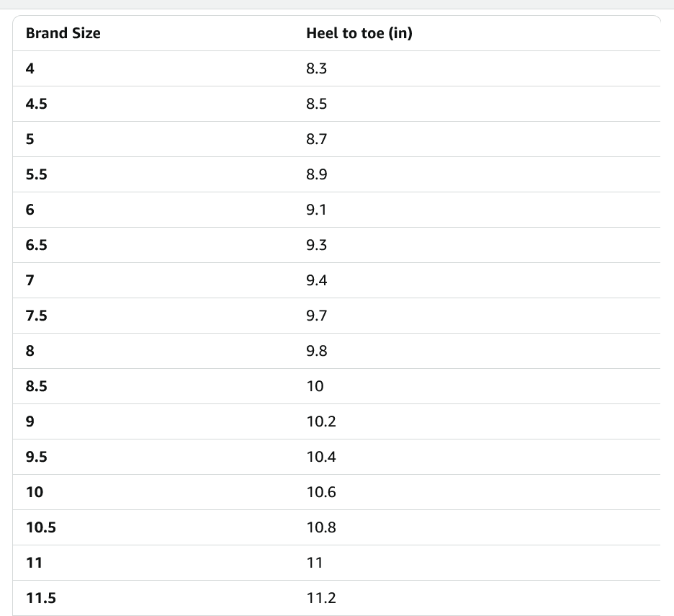Click the 8.7 heel to toe value

317,139
